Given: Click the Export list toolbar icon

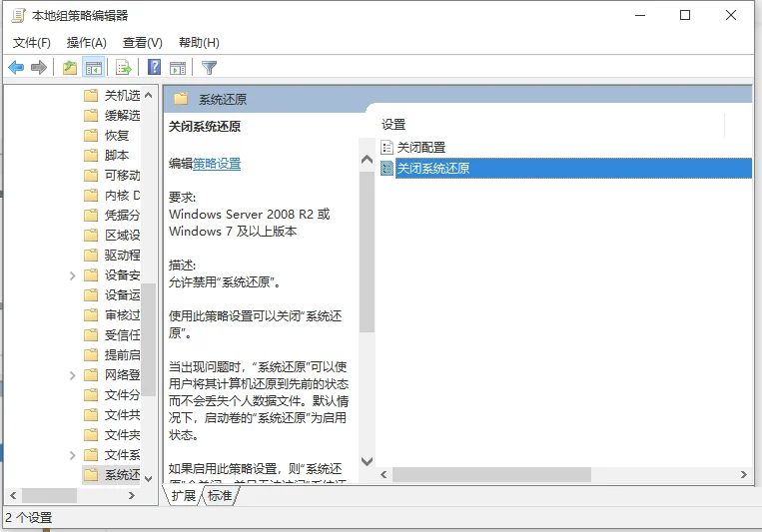Looking at the screenshot, I should point(124,67).
